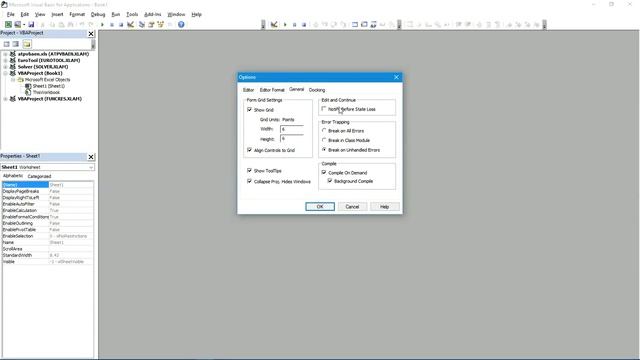Toggle the Show Grid checkbox
The width and height of the screenshot is (640, 360).
(249, 109)
